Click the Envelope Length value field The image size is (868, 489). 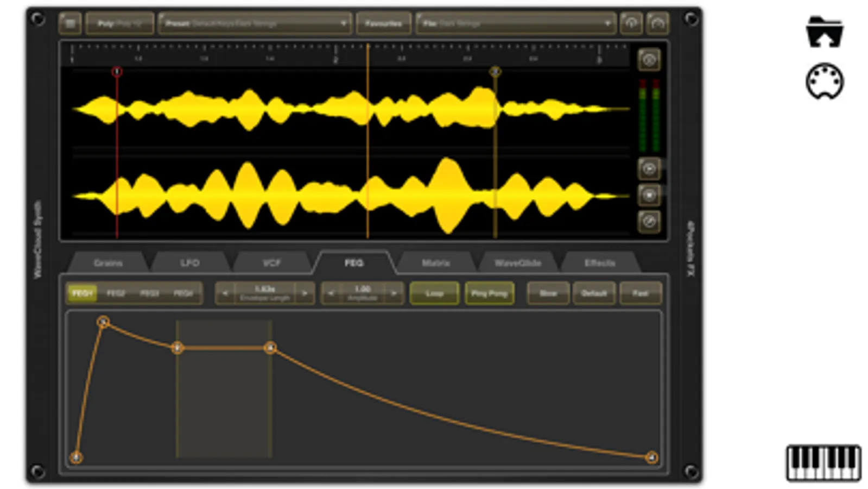(x=265, y=293)
